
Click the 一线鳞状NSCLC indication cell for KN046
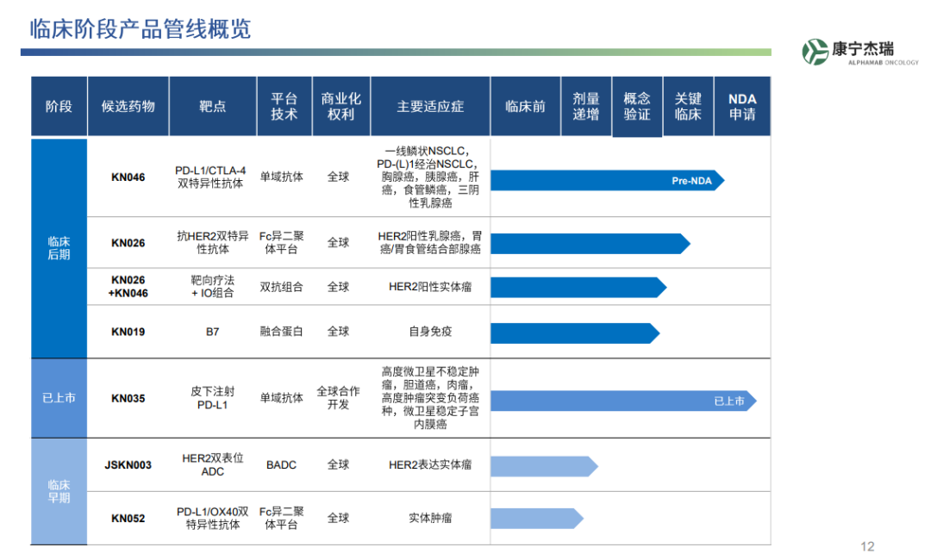click(x=430, y=177)
